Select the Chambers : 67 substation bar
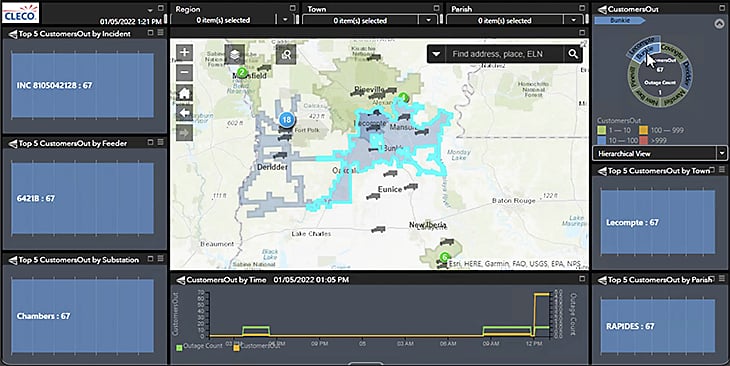730x366 pixels. [83, 316]
